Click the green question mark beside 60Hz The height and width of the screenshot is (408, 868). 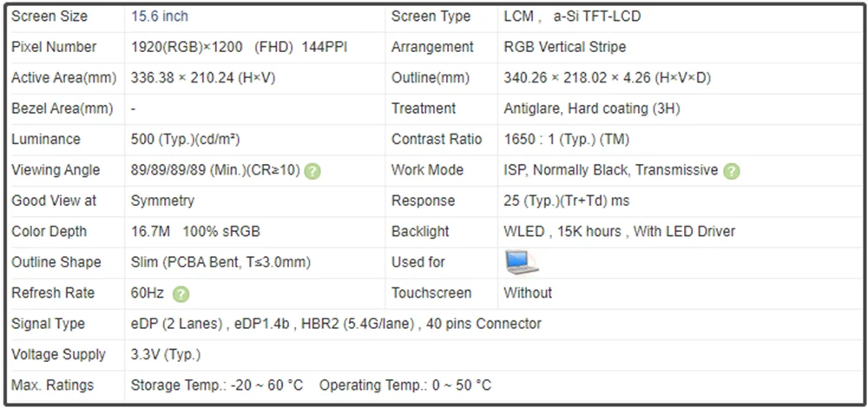[181, 294]
